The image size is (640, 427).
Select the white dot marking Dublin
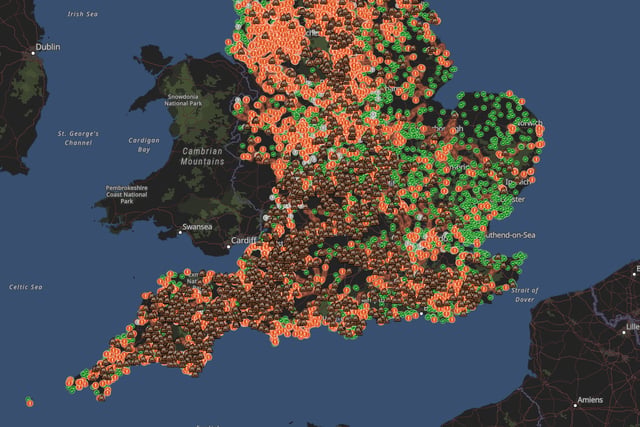(x=33, y=53)
